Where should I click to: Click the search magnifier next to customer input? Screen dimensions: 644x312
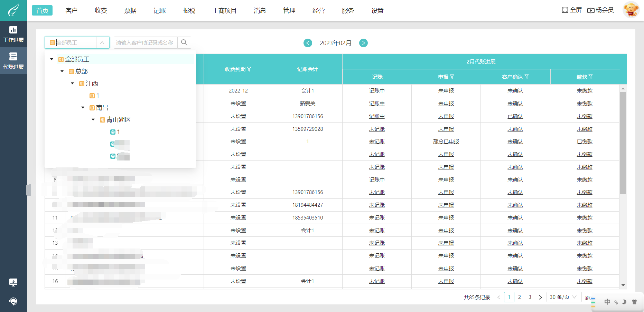(184, 42)
